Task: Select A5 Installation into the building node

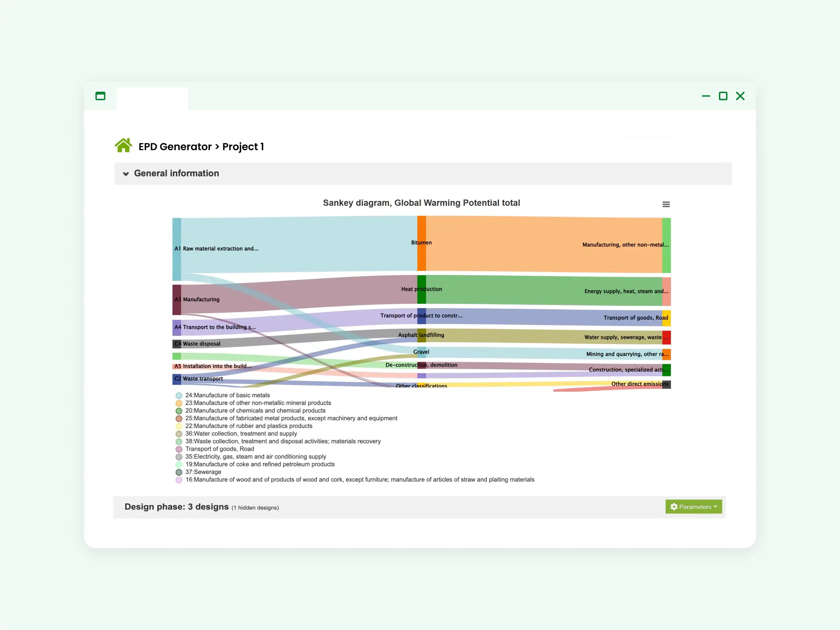Action: (x=177, y=366)
